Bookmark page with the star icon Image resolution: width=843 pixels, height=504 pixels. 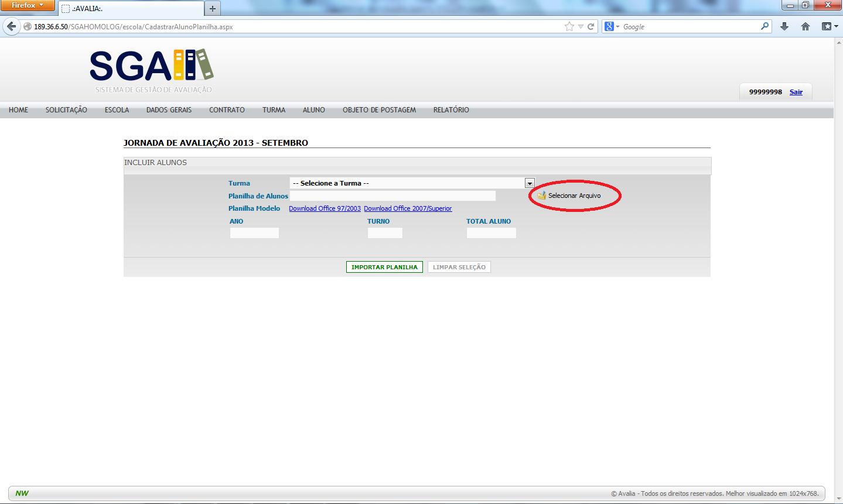569,26
